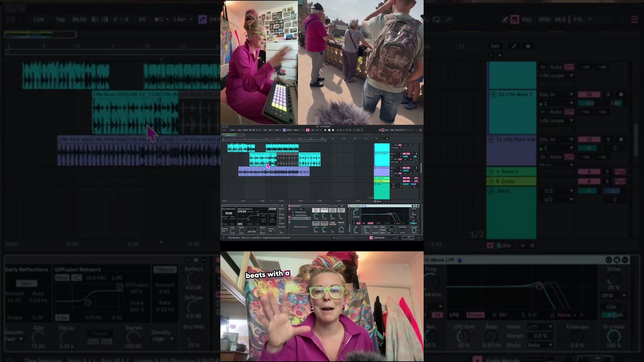Select Tremolo Delay macro variation
The image size is (644, 362).
coord(301,215)
